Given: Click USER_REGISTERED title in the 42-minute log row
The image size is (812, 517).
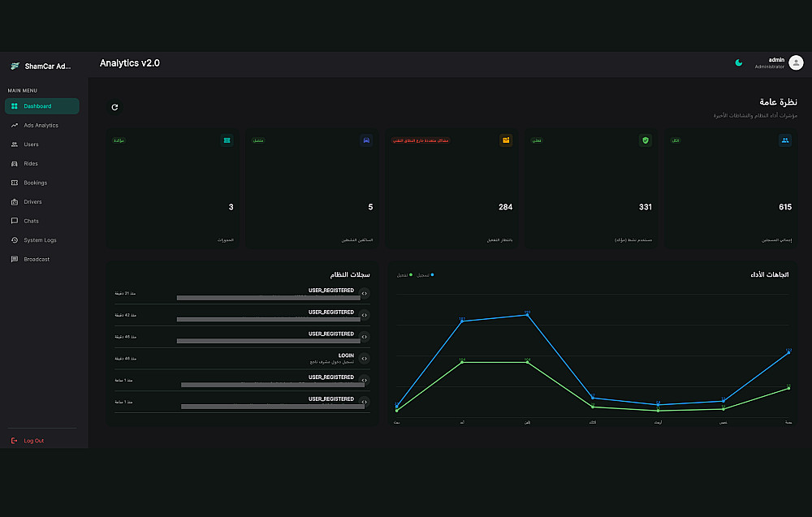Looking at the screenshot, I should point(331,312).
